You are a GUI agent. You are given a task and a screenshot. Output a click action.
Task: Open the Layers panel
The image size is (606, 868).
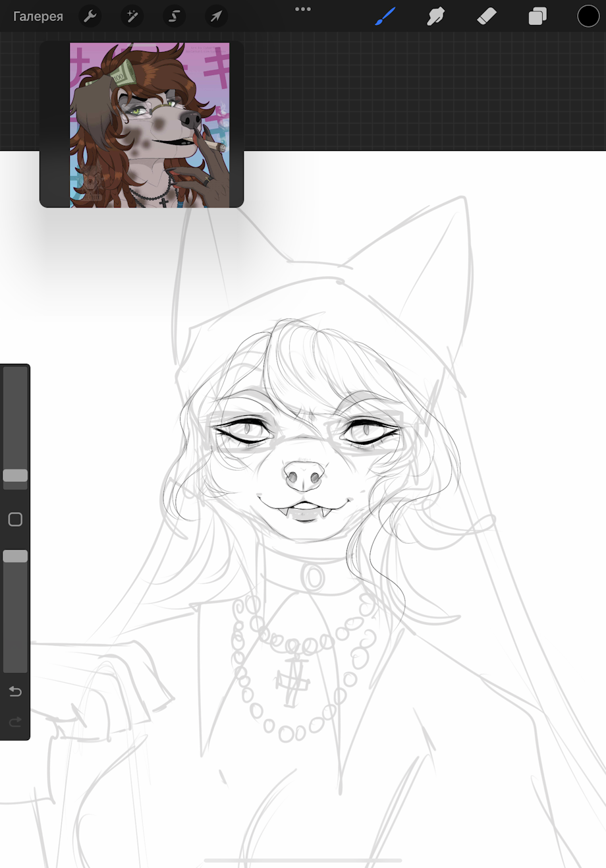coord(537,16)
